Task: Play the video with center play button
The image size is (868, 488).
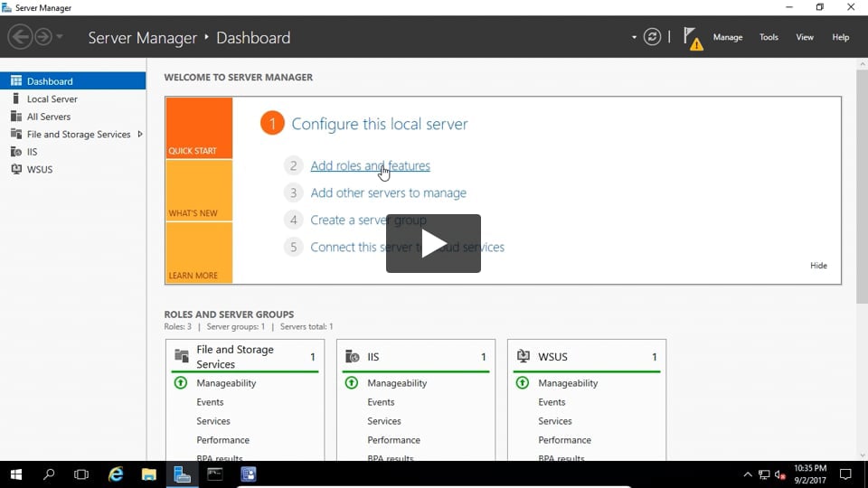Action: click(x=433, y=244)
